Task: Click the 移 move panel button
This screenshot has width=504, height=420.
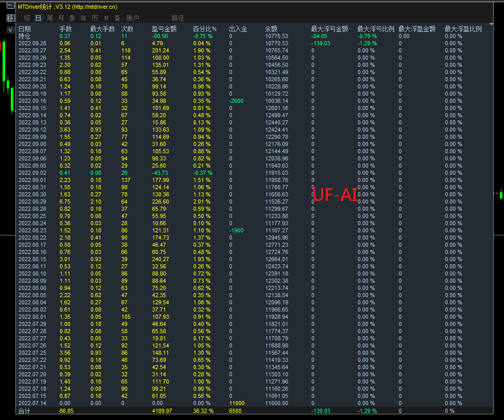Action: [x=11, y=18]
